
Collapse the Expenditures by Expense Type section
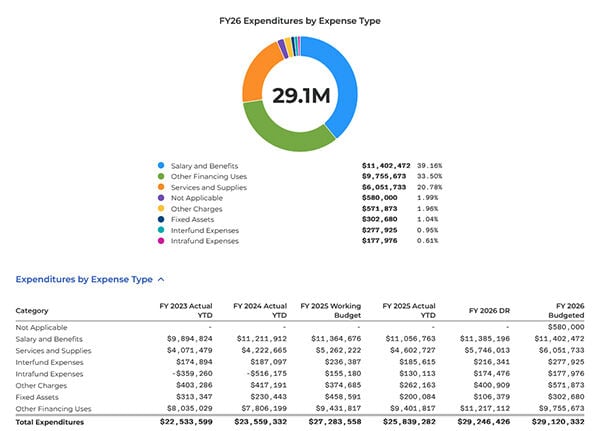pos(160,281)
